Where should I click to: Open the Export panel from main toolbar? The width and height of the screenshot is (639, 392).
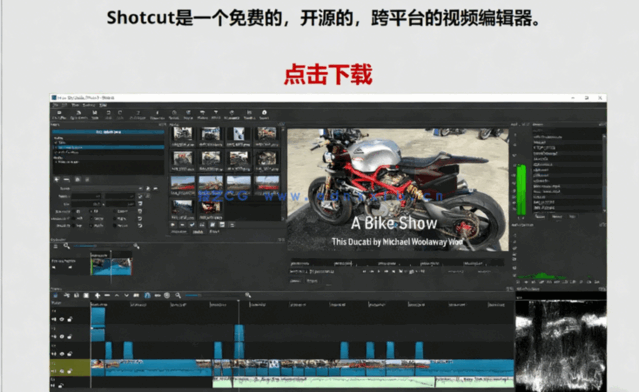point(264,115)
